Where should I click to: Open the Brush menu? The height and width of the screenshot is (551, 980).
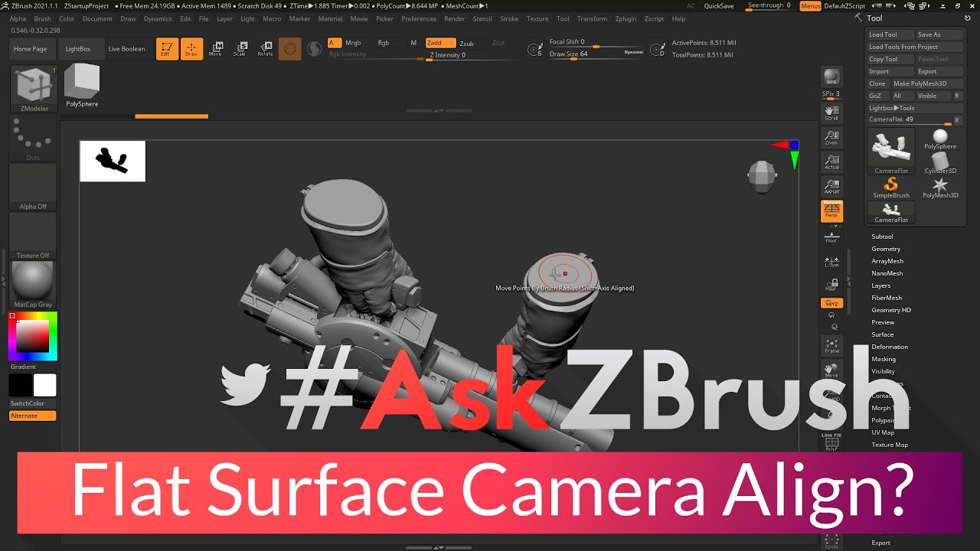pyautogui.click(x=42, y=18)
